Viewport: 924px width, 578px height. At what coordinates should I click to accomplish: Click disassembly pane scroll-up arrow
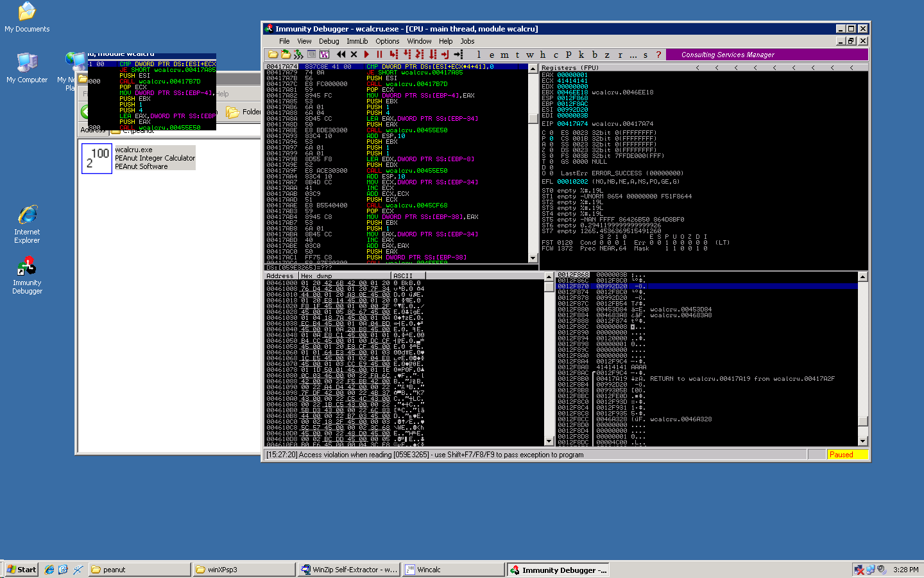click(533, 69)
